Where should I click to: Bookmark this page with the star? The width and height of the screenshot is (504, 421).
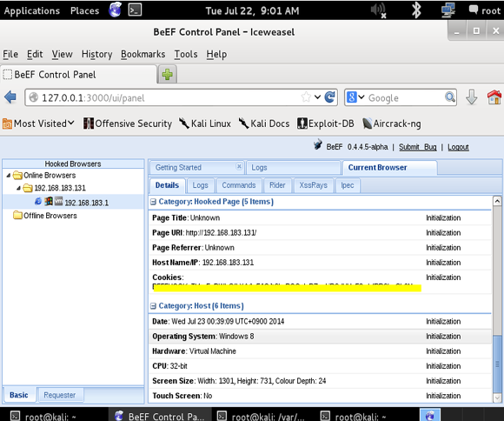306,97
